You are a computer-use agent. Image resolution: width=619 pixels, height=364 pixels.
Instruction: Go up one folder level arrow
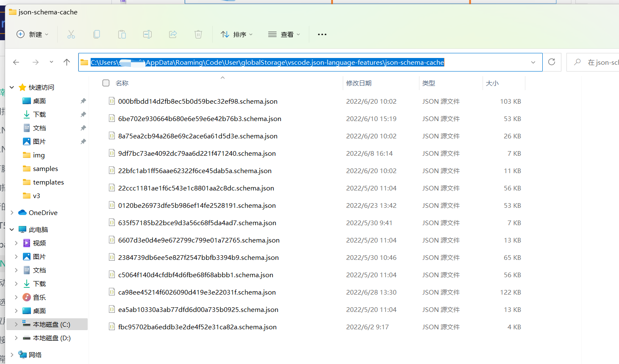[67, 62]
